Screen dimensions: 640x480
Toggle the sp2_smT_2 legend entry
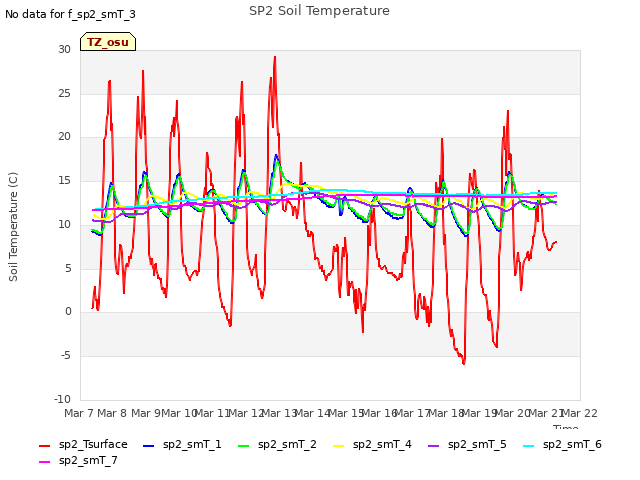(277, 444)
